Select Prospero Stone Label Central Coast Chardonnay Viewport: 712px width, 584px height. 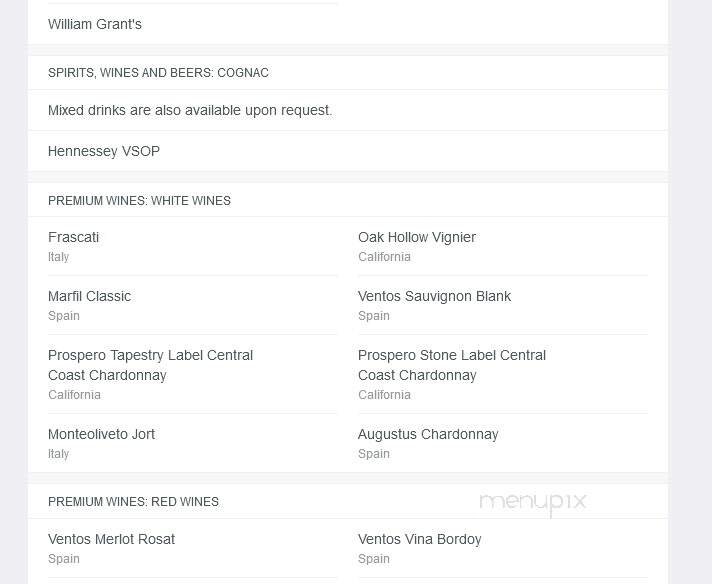tap(452, 365)
